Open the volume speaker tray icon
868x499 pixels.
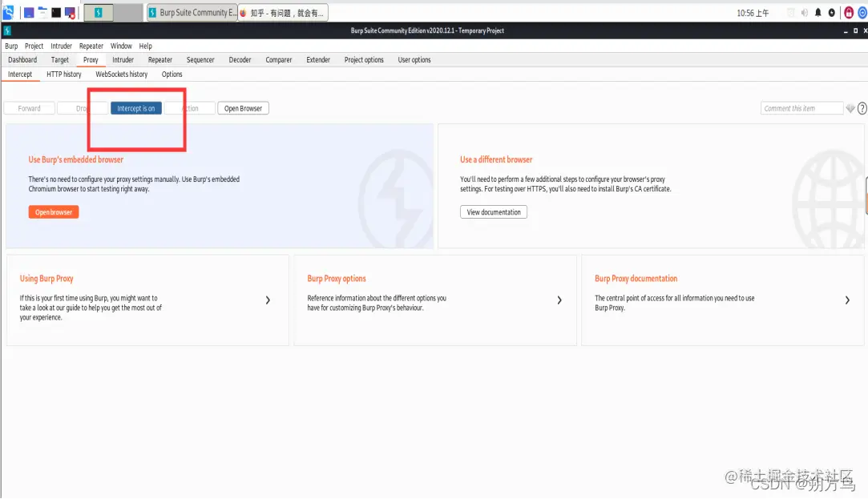[805, 13]
